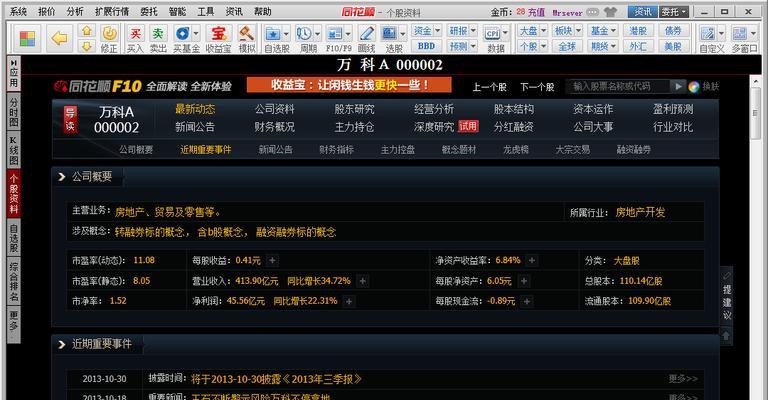Open 收益宝 toolbar icon
The image size is (768, 400).
click(x=218, y=33)
